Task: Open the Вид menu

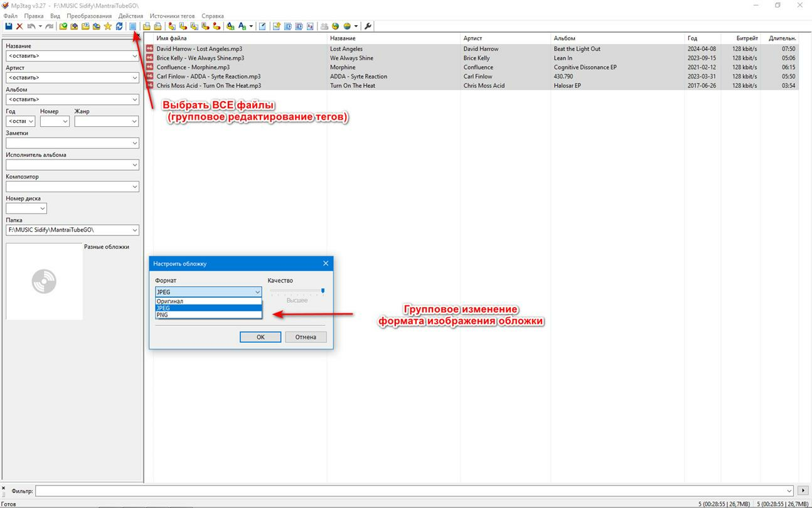Action: click(x=55, y=16)
